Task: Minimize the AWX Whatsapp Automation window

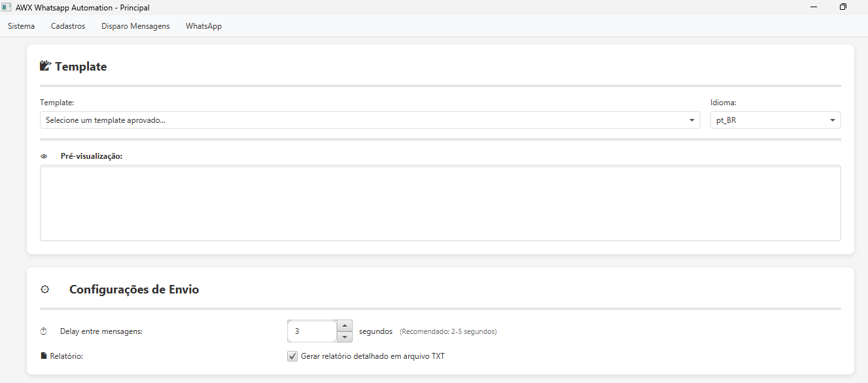Action: (x=813, y=7)
